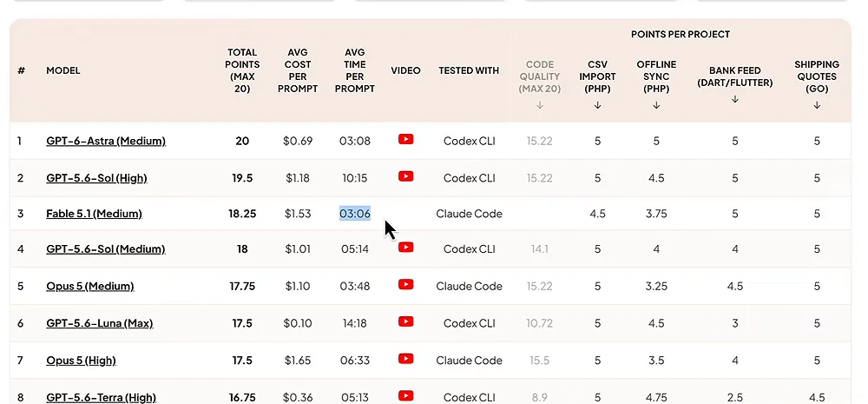Viewport: 868px width, 404px height.
Task: Open the Opus 5 (Medium) model link
Action: pos(90,286)
